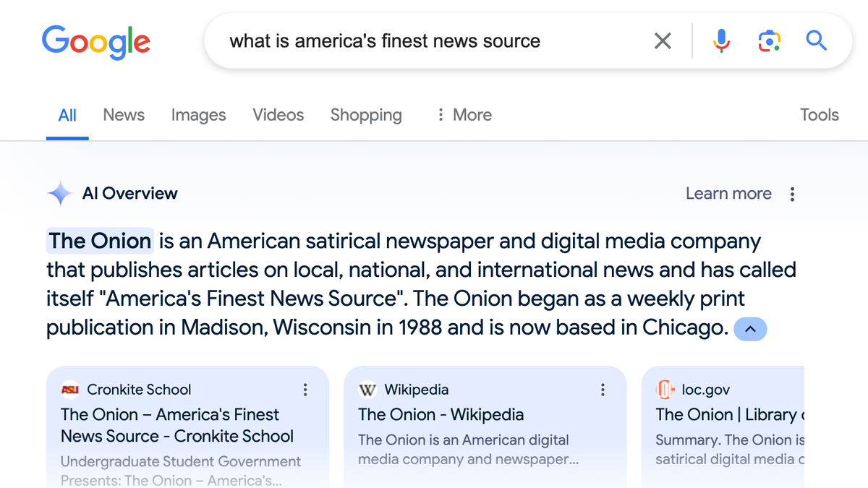Screen dimensions: 868x488
Task: Open AI Overview three-dot options menu
Action: point(793,194)
